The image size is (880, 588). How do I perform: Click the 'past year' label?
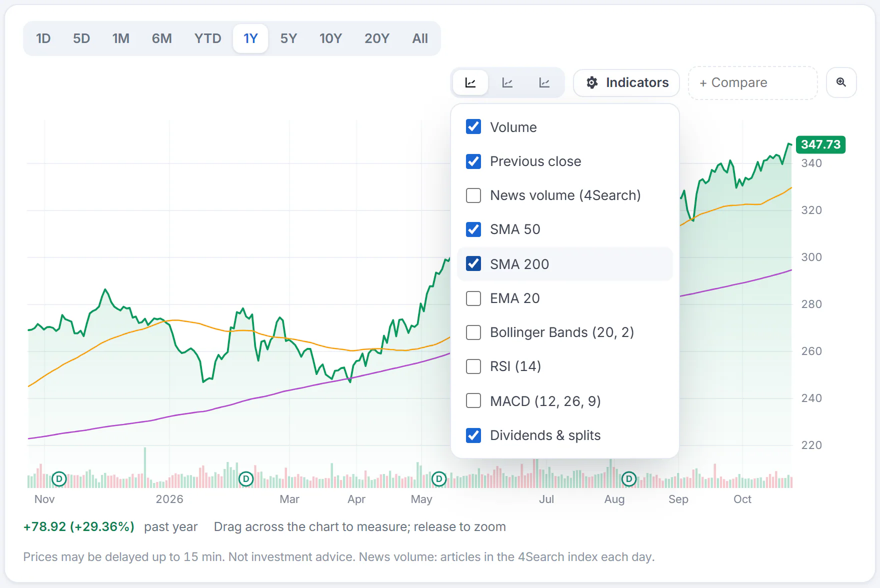click(171, 527)
